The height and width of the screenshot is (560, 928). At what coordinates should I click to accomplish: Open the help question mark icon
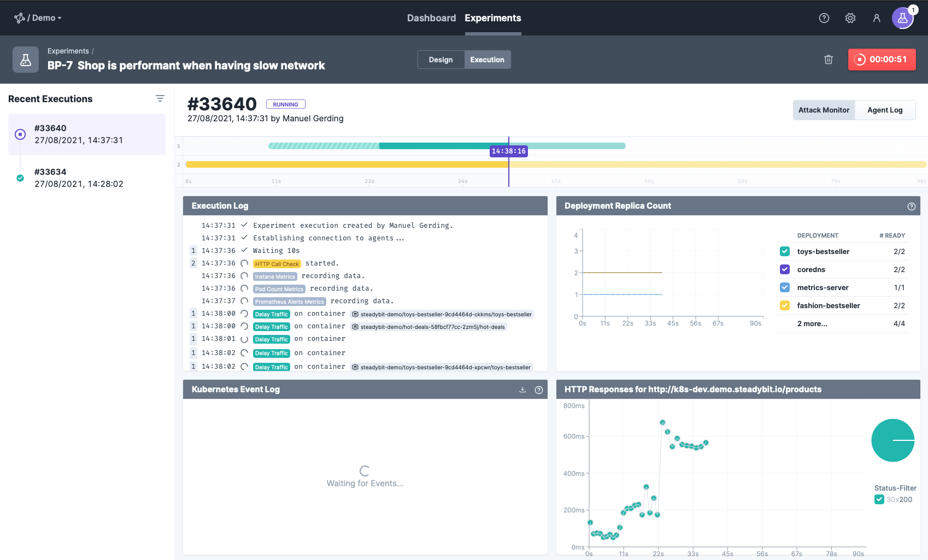point(824,18)
